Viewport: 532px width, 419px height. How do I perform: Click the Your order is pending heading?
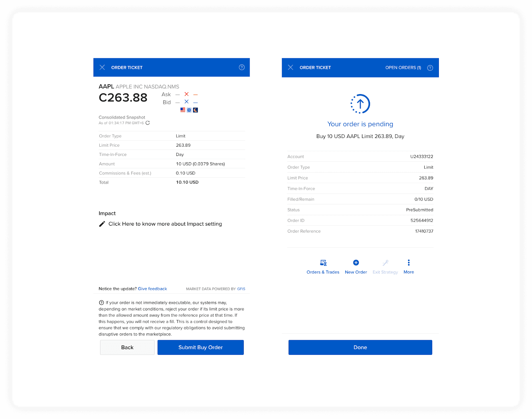(360, 124)
